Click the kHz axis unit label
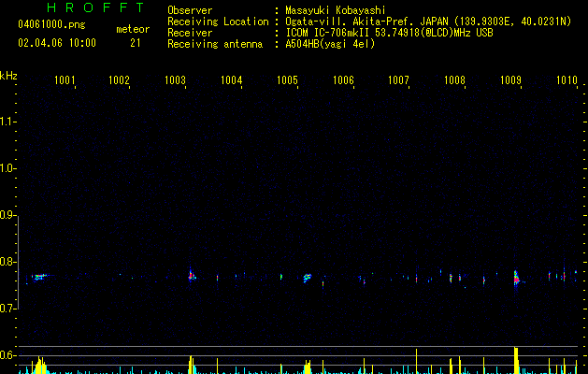 (x=8, y=76)
